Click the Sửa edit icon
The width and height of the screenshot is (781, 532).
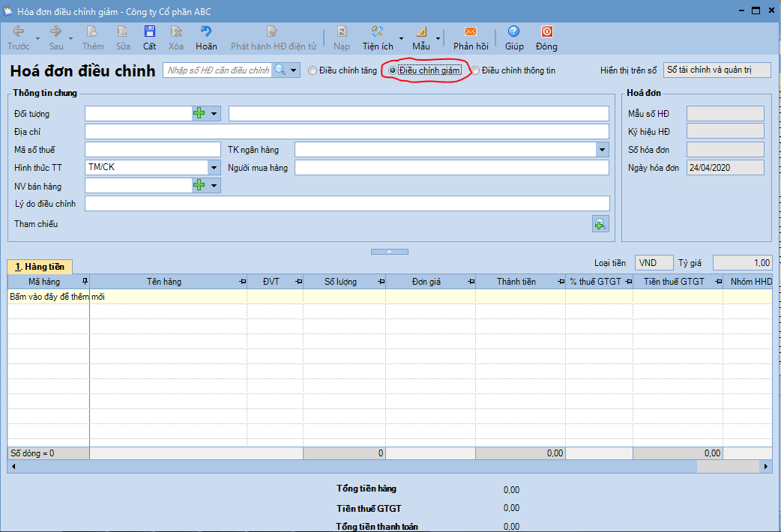click(x=123, y=38)
